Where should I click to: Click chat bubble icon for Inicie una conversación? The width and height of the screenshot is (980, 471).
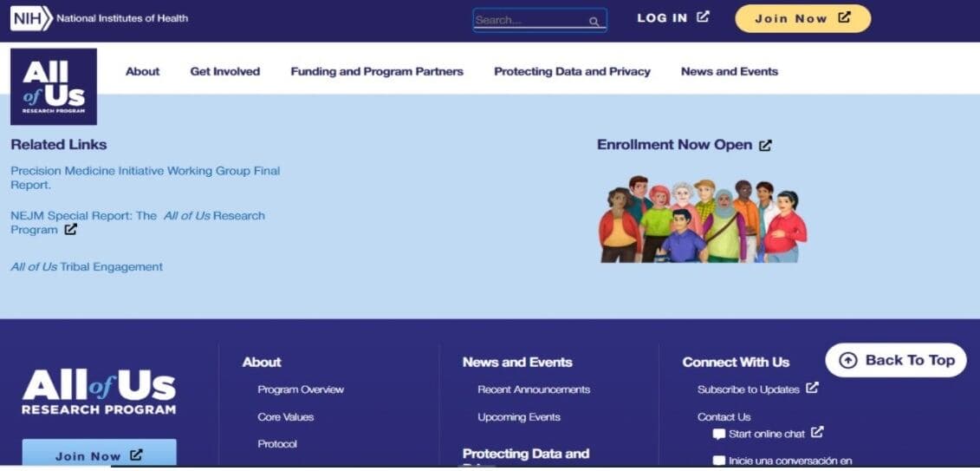click(718, 461)
